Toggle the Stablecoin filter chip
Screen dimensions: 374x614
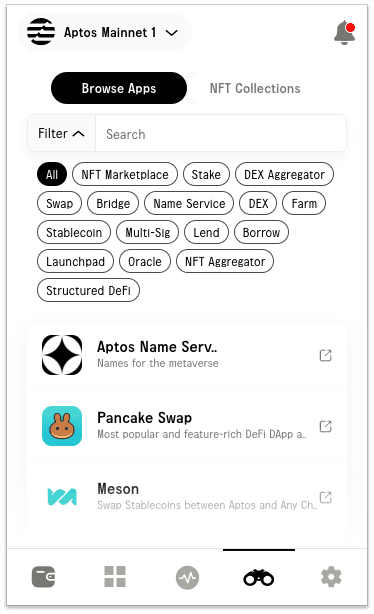tap(74, 232)
